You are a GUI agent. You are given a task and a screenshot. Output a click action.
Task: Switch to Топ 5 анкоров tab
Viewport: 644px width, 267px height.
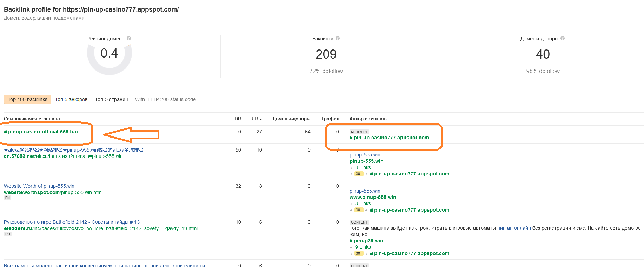71,99
